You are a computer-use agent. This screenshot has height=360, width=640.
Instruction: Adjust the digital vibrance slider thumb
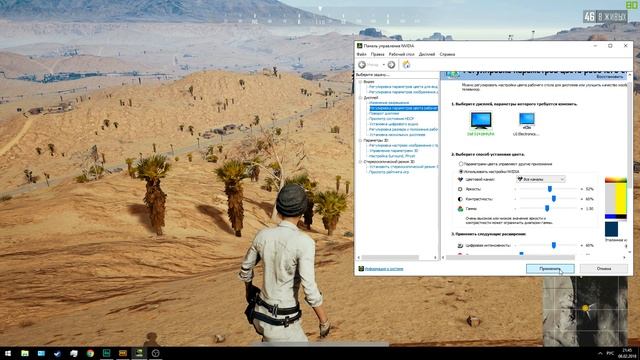click(553, 245)
